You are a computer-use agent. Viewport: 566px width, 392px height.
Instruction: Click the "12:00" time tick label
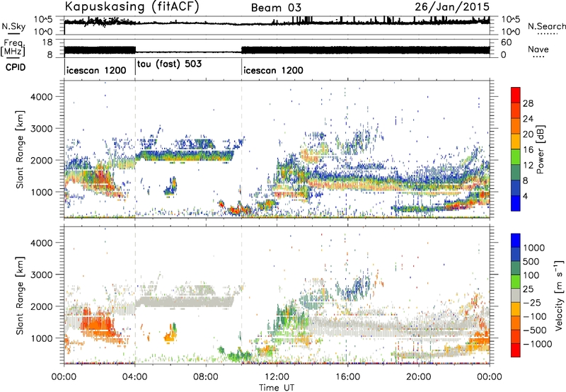[277, 377]
